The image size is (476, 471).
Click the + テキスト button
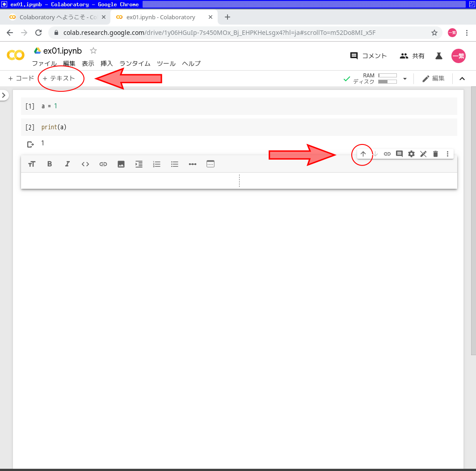point(59,78)
